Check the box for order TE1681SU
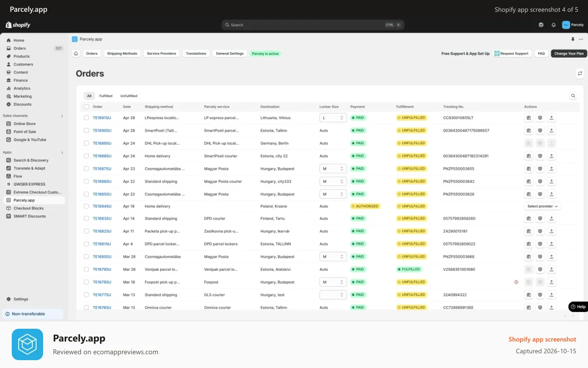This screenshot has height=368, width=588. click(86, 244)
